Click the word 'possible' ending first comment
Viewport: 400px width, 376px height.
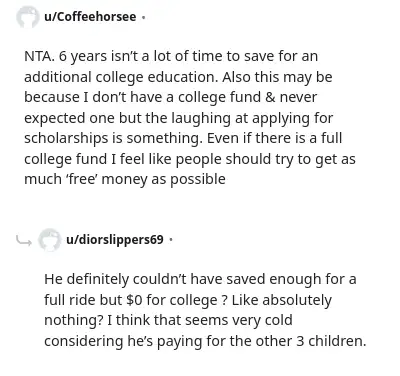point(198,180)
